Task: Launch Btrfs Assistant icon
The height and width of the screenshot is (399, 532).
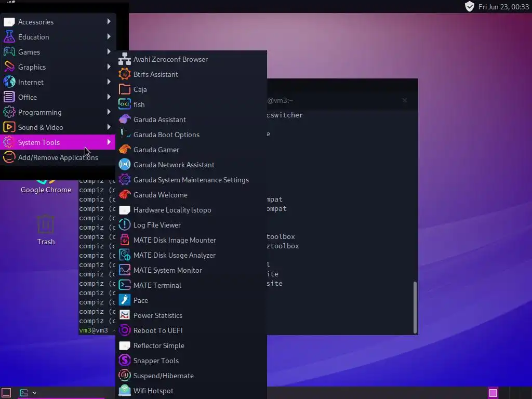Action: (x=125, y=74)
